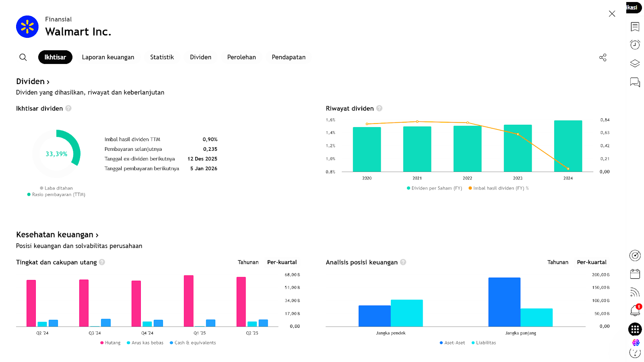Open the notifications bell icon

[x=635, y=311]
